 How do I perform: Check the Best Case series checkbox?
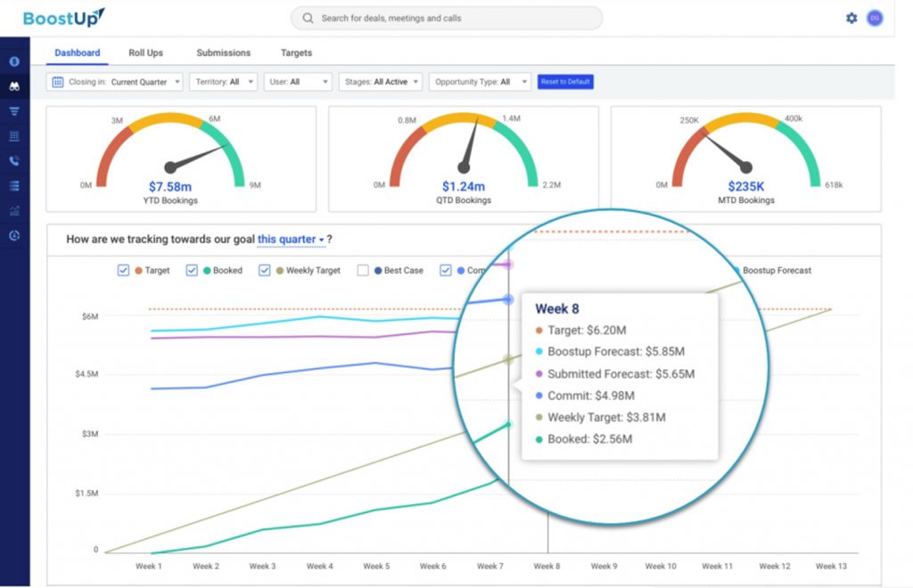point(363,271)
